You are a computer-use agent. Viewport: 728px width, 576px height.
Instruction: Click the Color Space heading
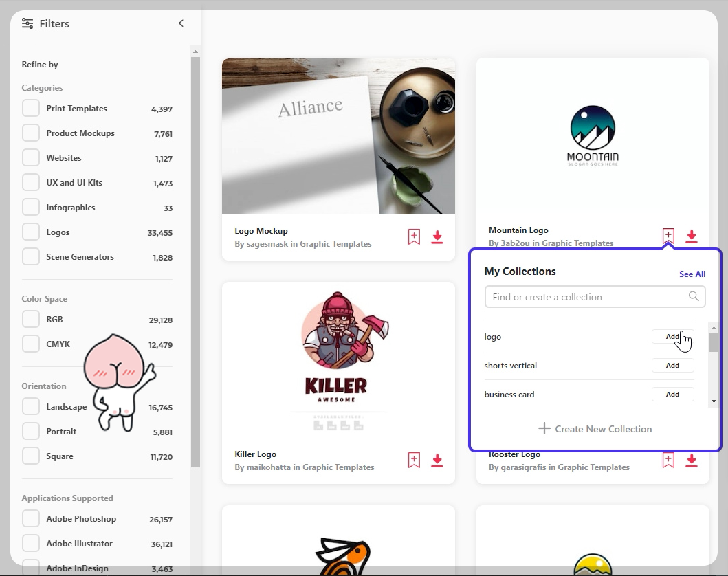pyautogui.click(x=44, y=299)
